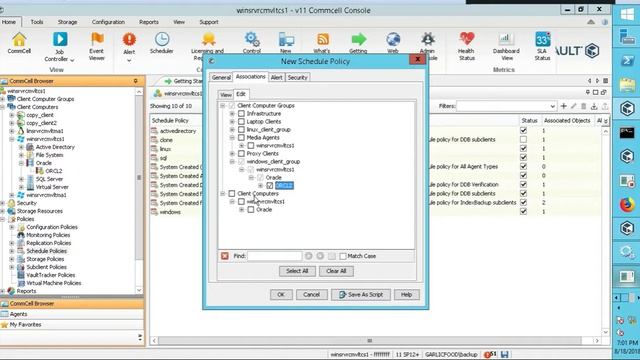Switch to the Security tab in dialog
This screenshot has width=640, height=360.
[x=297, y=77]
